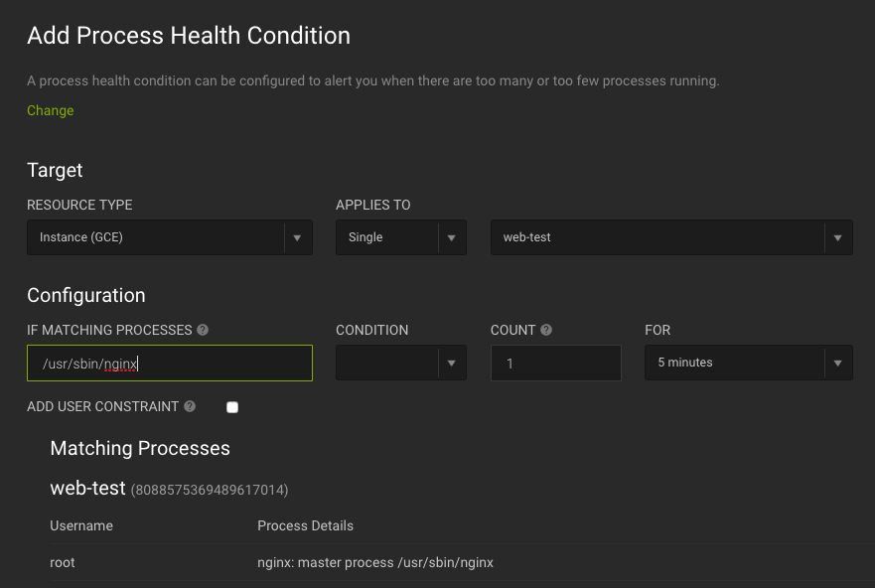Click help icon beside If Matching Processes
The width and height of the screenshot is (875, 588).
(203, 330)
